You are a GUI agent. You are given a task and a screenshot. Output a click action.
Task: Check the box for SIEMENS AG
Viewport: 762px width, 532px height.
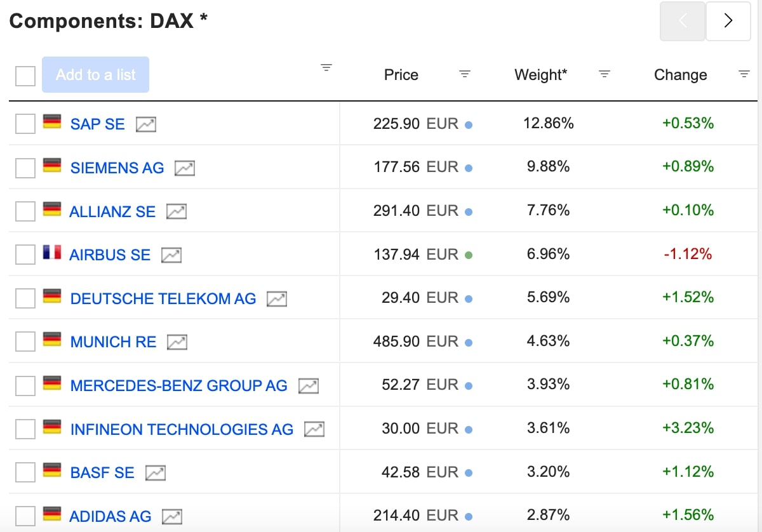25,168
